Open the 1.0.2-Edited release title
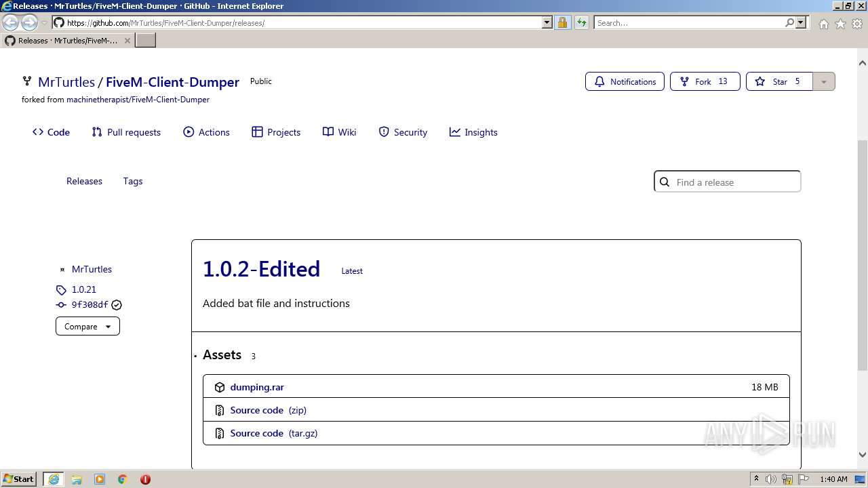 click(261, 269)
